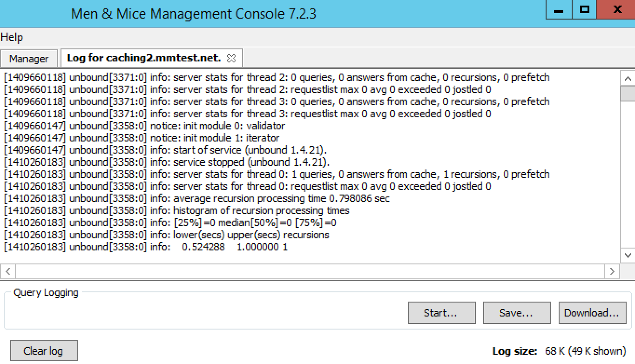Open the Help menu

[12, 37]
